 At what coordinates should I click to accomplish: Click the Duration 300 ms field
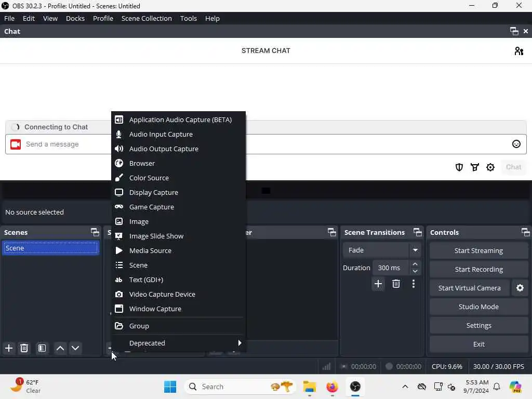(392, 268)
